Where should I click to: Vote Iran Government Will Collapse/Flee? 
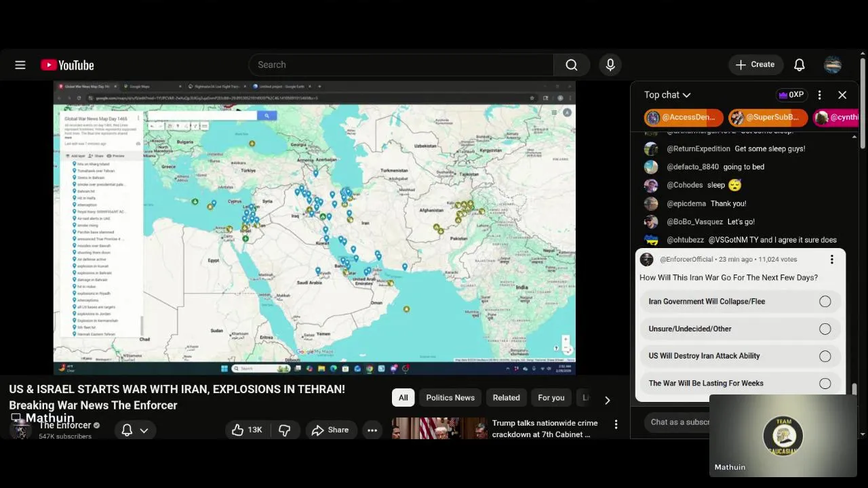click(x=740, y=302)
